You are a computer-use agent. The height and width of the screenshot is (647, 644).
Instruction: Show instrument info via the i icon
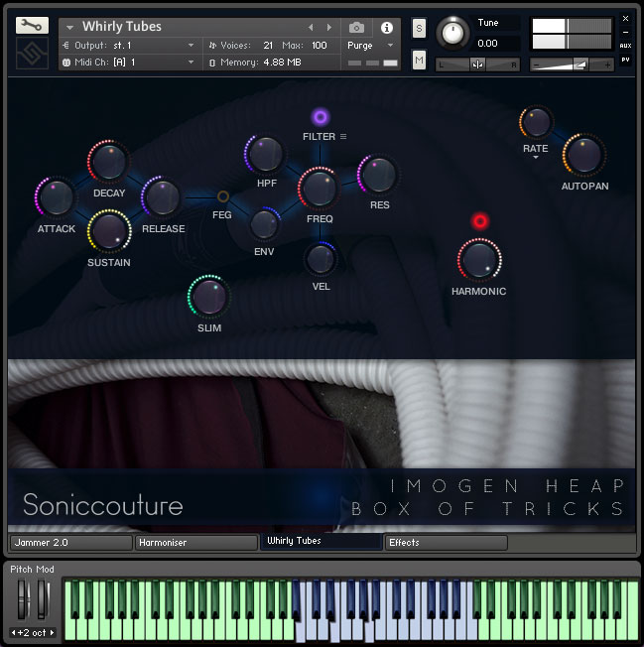(387, 28)
